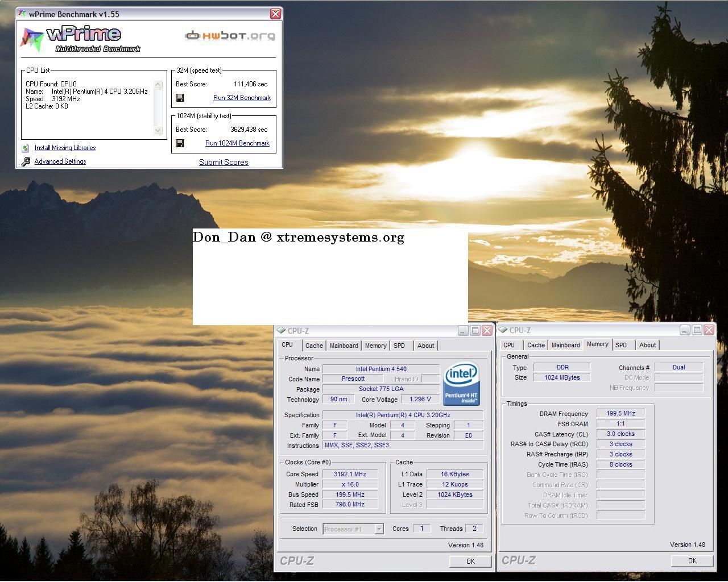The width and height of the screenshot is (728, 582).
Task: Click the Install Missing Libraries icon
Action: 26,148
